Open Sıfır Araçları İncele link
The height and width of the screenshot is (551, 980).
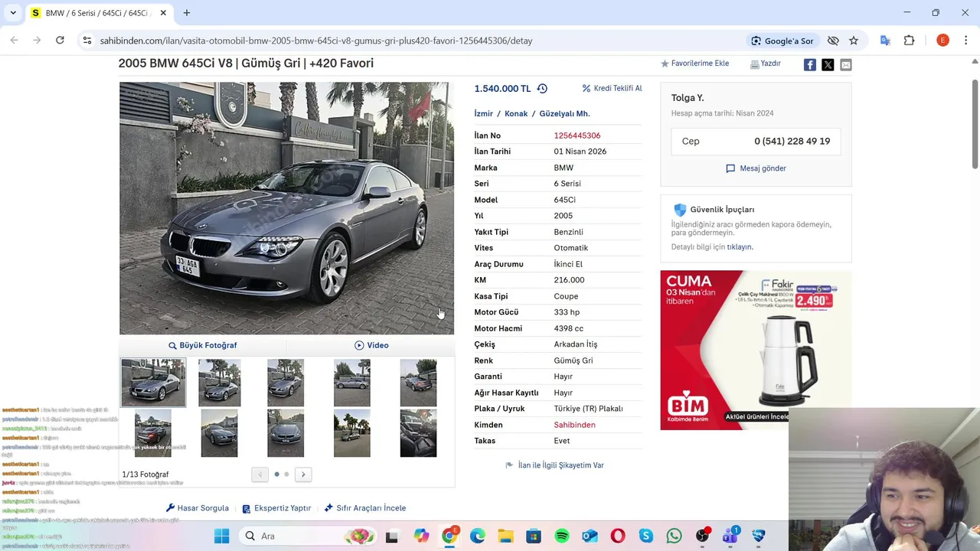click(365, 508)
